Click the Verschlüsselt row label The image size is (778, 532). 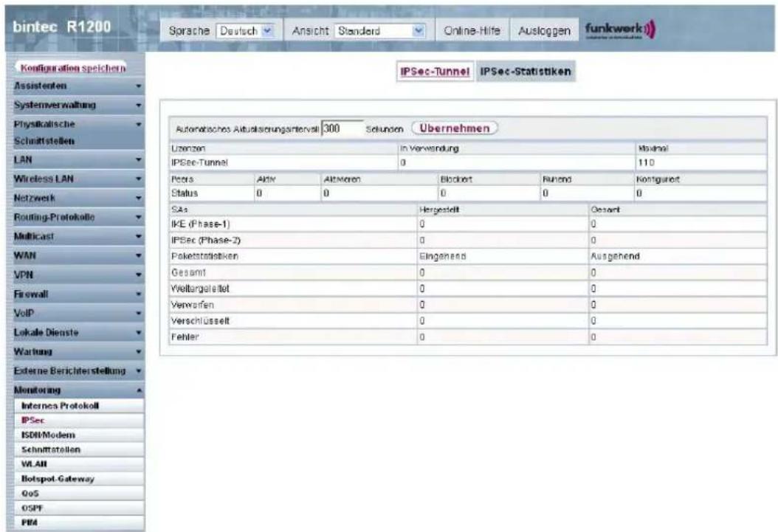pos(200,321)
